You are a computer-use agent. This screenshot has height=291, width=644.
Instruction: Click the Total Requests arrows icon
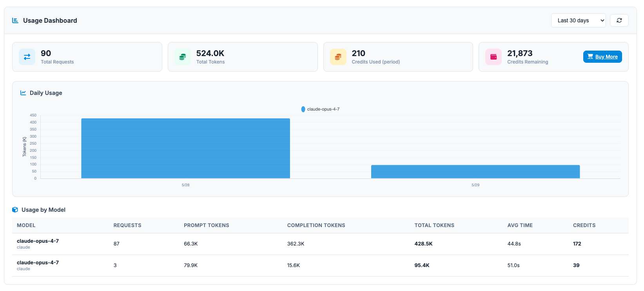click(x=27, y=57)
